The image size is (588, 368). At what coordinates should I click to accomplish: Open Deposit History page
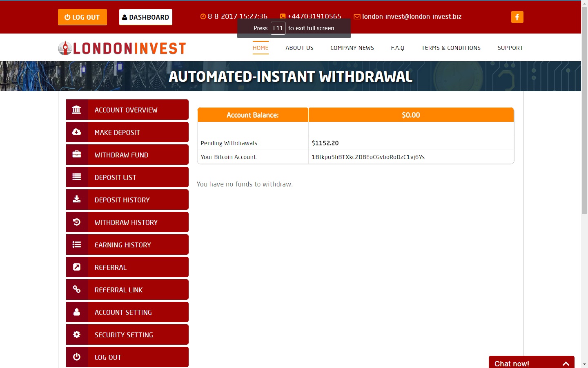pos(127,200)
